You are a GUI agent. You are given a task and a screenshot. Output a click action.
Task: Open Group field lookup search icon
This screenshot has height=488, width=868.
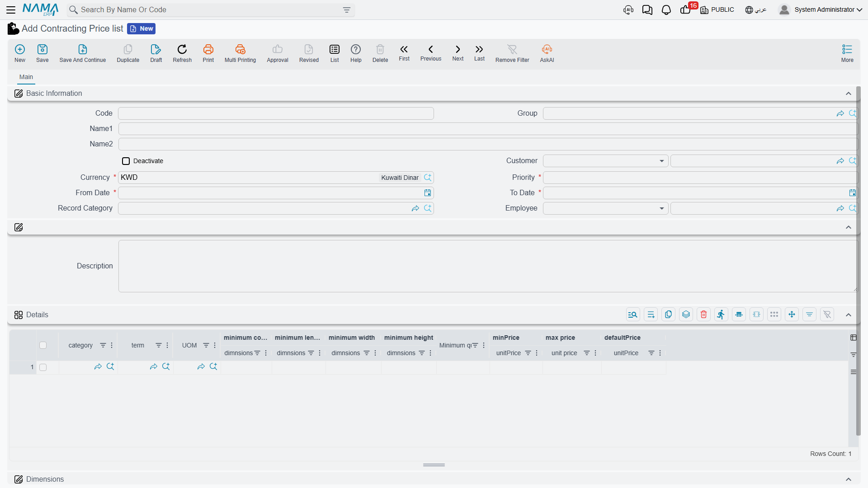click(x=852, y=113)
